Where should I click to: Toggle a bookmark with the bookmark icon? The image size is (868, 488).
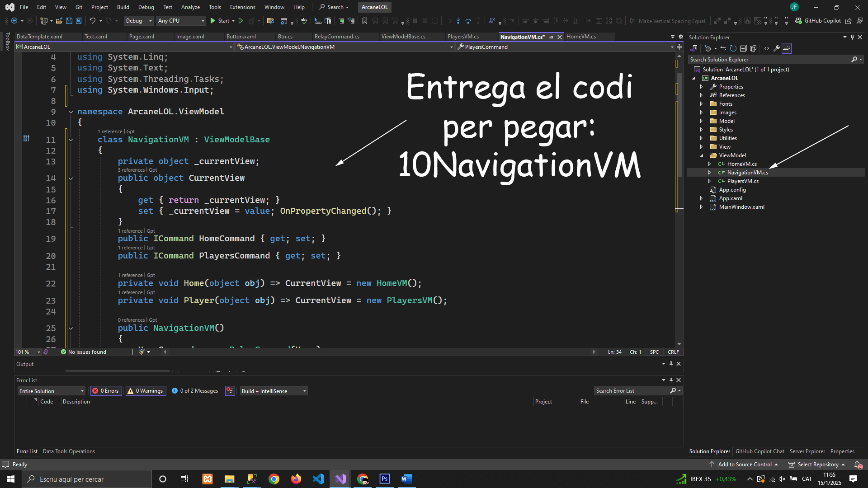[365, 21]
